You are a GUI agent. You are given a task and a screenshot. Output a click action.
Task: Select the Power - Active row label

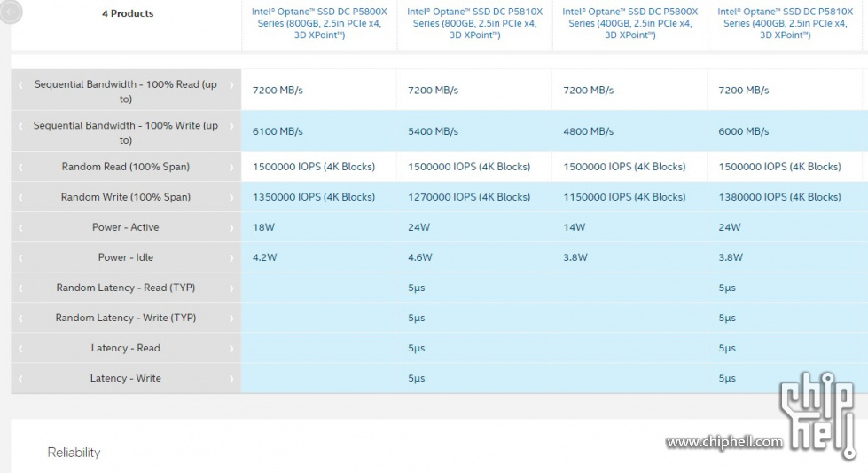pyautogui.click(x=126, y=227)
